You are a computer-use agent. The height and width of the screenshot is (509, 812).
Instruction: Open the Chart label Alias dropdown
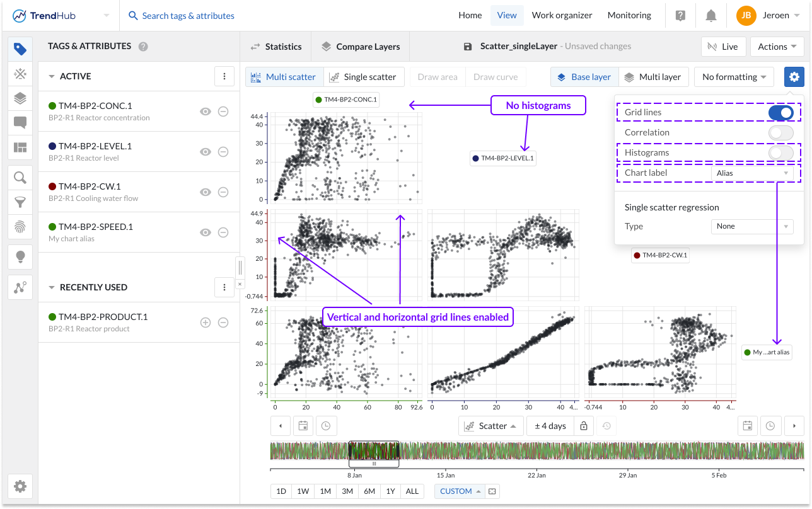(751, 173)
